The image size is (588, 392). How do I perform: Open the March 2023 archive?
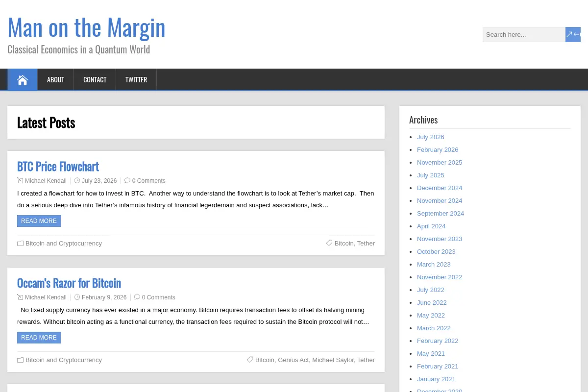tap(434, 265)
